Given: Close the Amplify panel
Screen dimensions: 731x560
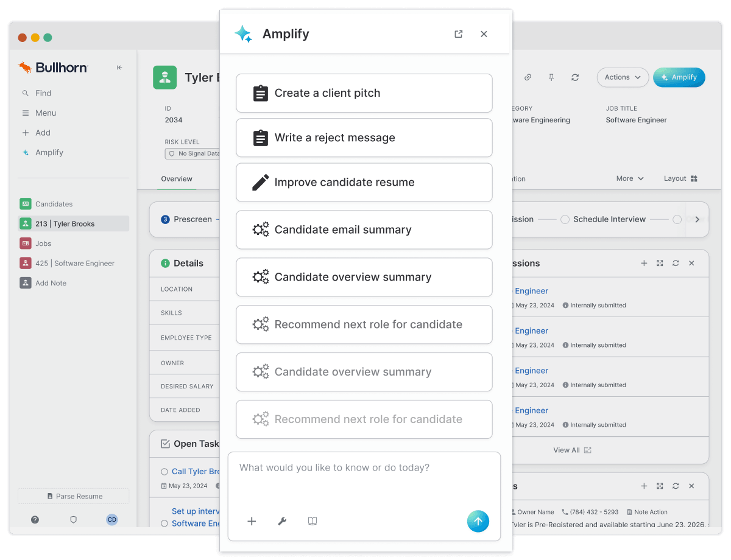Looking at the screenshot, I should (484, 34).
